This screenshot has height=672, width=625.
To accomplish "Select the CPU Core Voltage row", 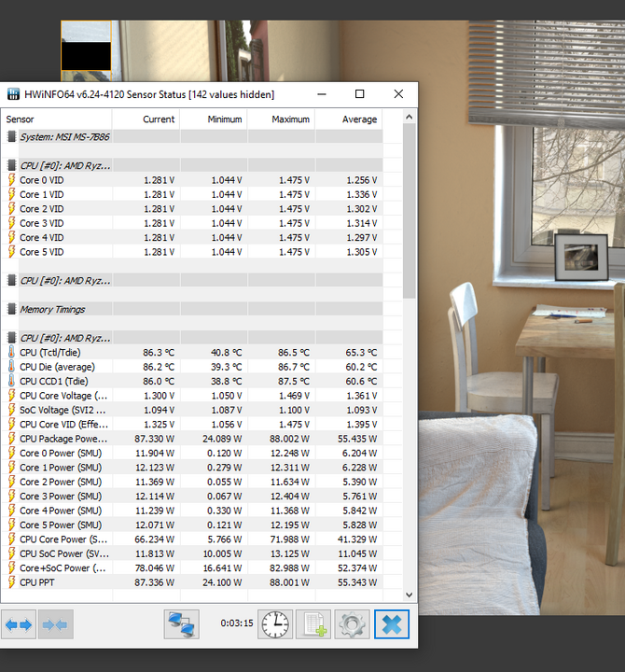I will click(192, 396).
